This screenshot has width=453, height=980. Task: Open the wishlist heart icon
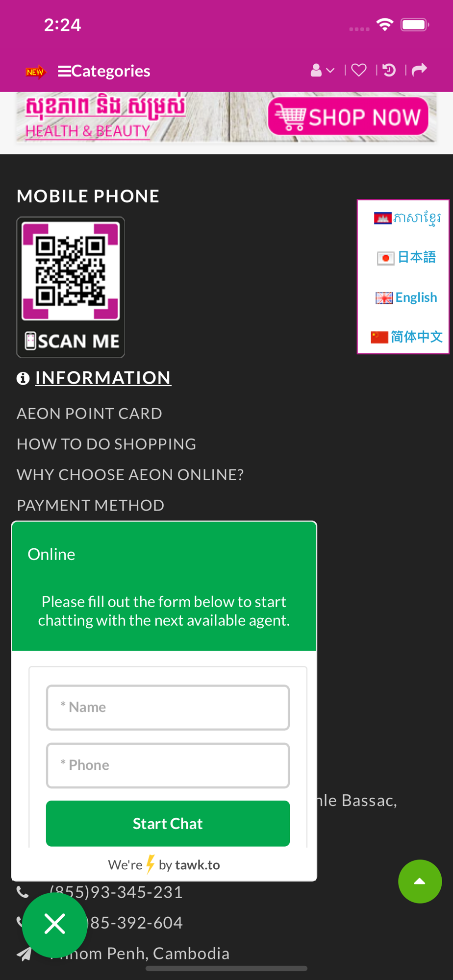point(359,71)
